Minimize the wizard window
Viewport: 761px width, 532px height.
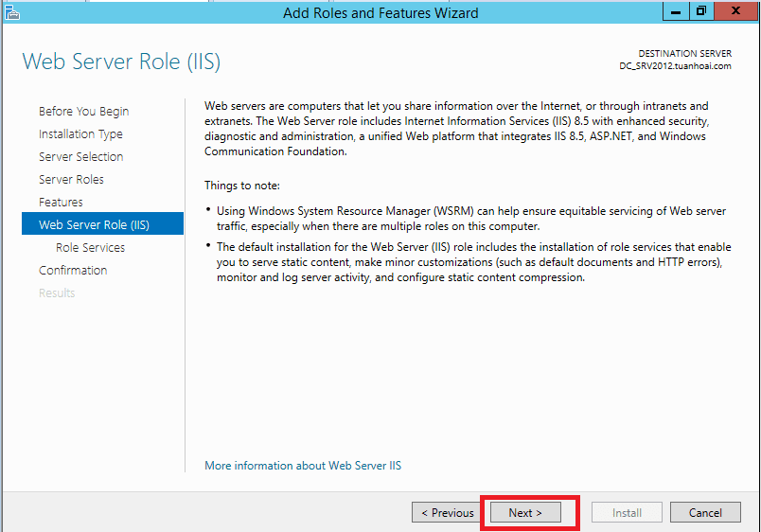click(676, 11)
